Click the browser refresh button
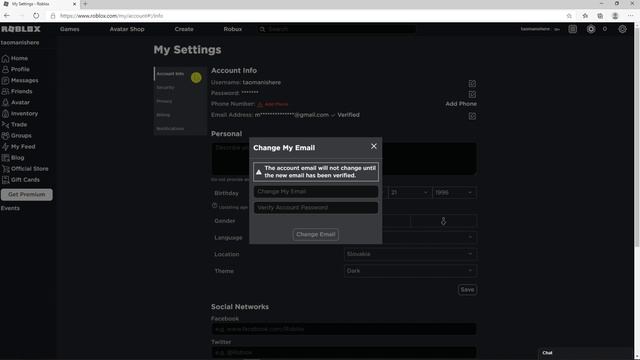The width and height of the screenshot is (640, 360). point(36,16)
